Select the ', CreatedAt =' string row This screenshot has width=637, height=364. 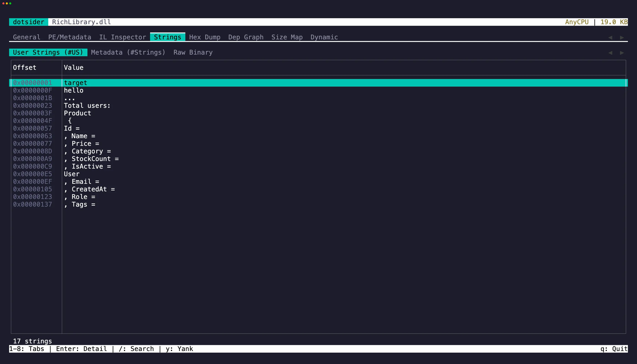[x=318, y=189]
